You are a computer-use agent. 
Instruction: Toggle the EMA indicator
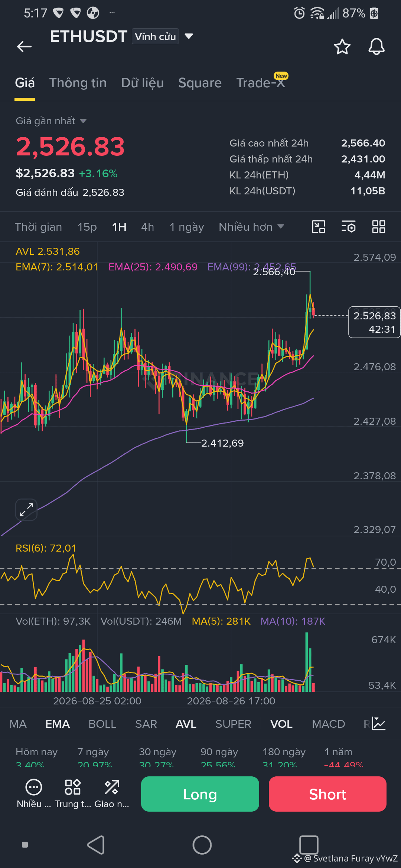(x=58, y=724)
